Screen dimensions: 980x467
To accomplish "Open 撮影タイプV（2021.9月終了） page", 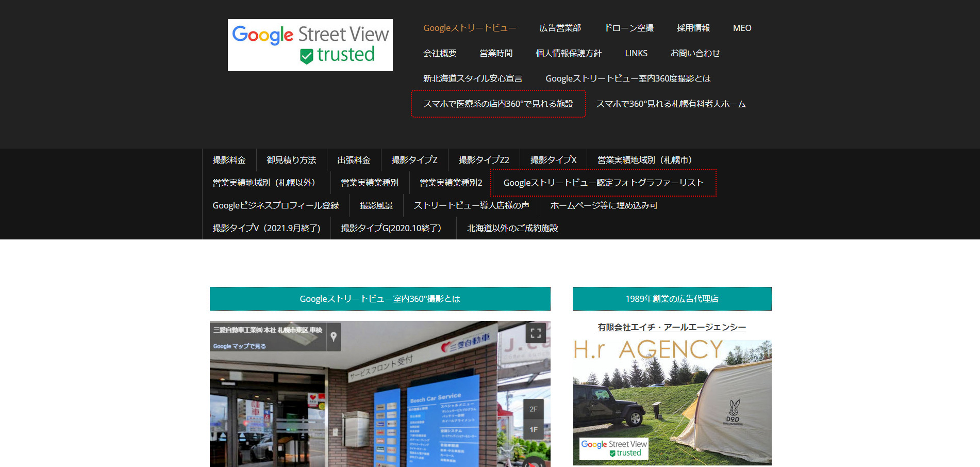I will pyautogui.click(x=267, y=228).
